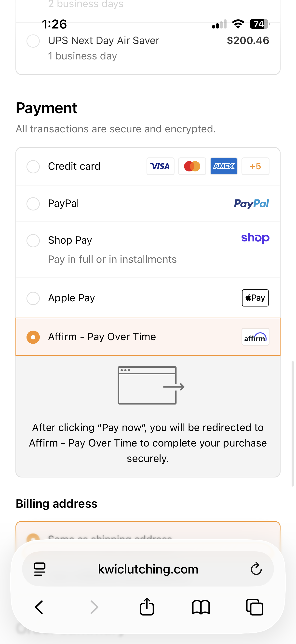Click the Affirm logo badge
The image size is (296, 644).
(x=255, y=337)
